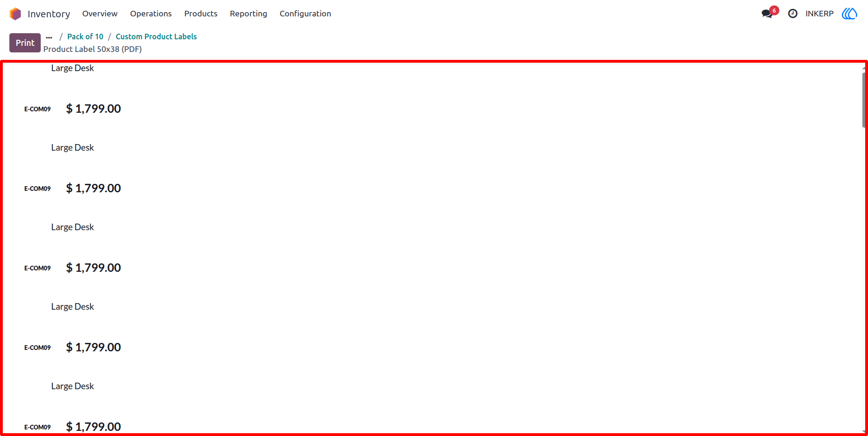The width and height of the screenshot is (868, 436).
Task: Open the Overview menu
Action: click(100, 14)
